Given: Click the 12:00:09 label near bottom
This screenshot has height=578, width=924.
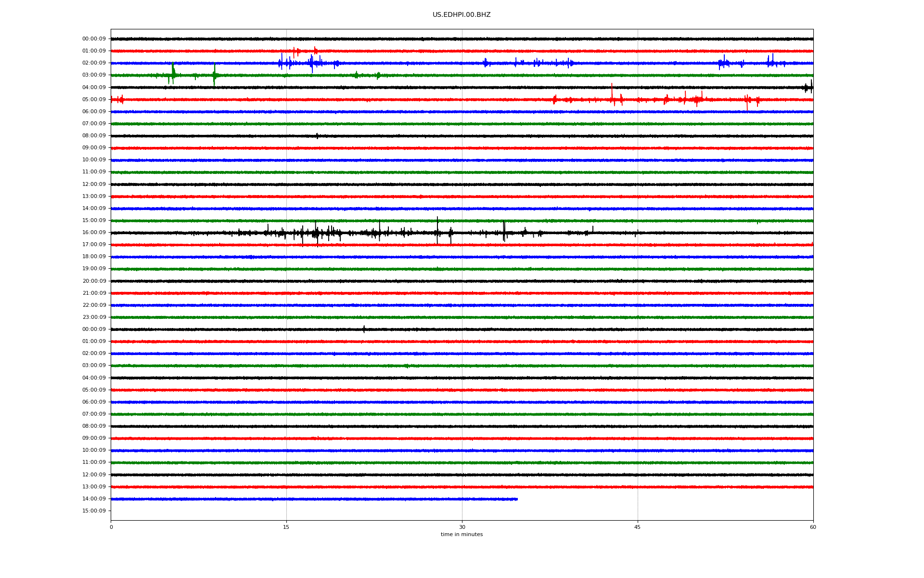Looking at the screenshot, I should [x=94, y=475].
